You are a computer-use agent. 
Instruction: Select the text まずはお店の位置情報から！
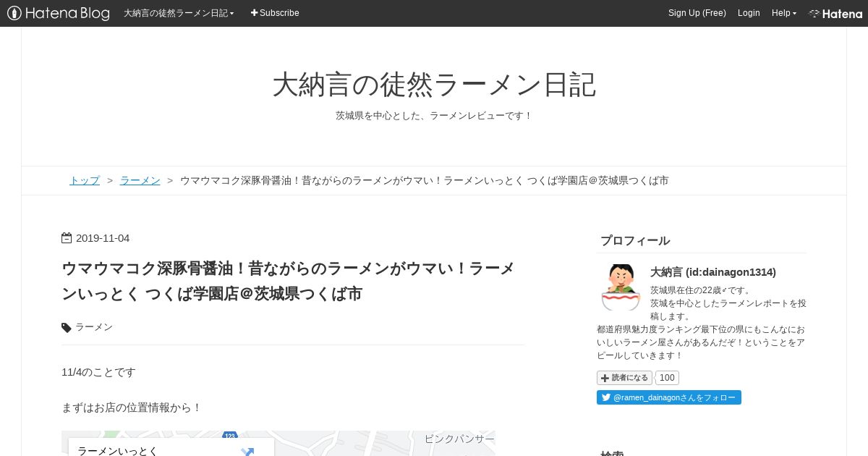coord(132,408)
